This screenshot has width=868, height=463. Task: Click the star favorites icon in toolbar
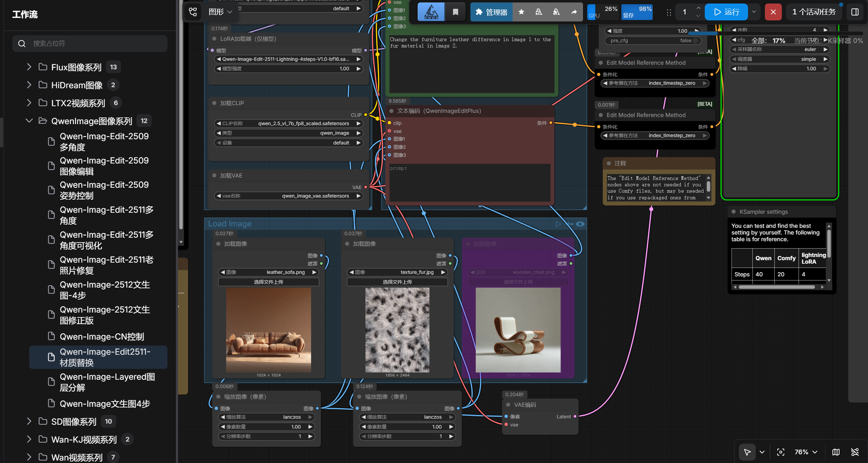tap(521, 12)
